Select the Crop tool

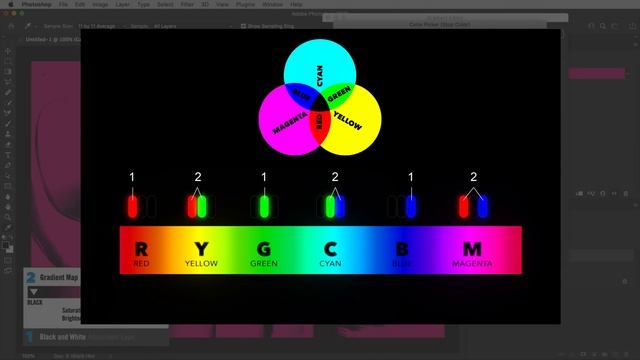click(8, 82)
